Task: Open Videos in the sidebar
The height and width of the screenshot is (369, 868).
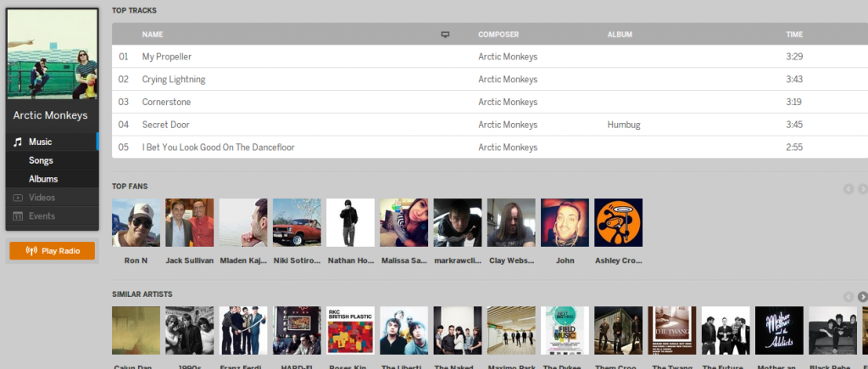Action: pyautogui.click(x=52, y=198)
